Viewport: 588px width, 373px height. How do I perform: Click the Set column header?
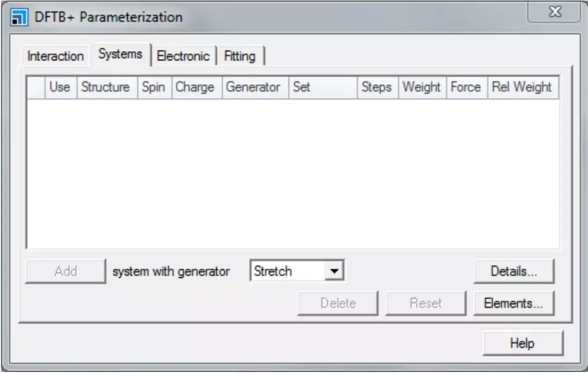322,87
